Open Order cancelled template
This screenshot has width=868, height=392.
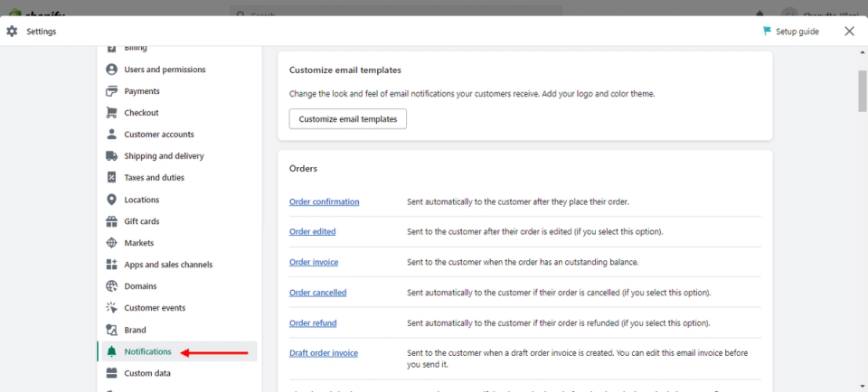click(317, 293)
